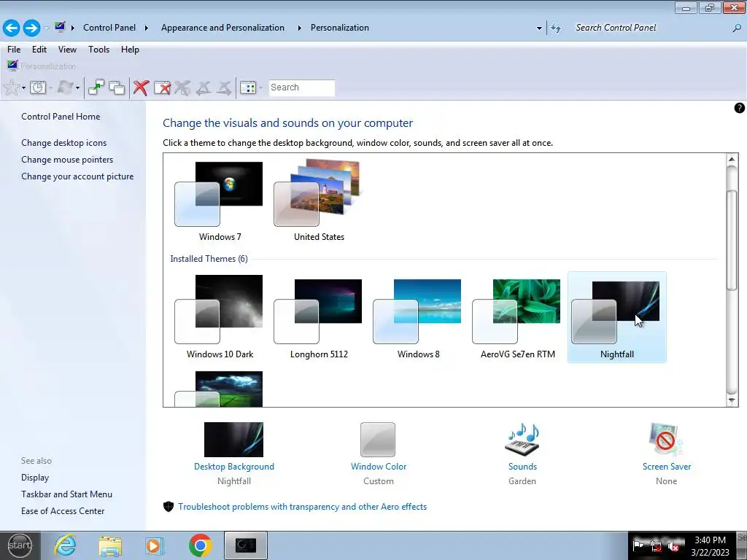Click the network tray icon with red X
Image resolution: width=747 pixels, height=560 pixels.
pyautogui.click(x=656, y=547)
